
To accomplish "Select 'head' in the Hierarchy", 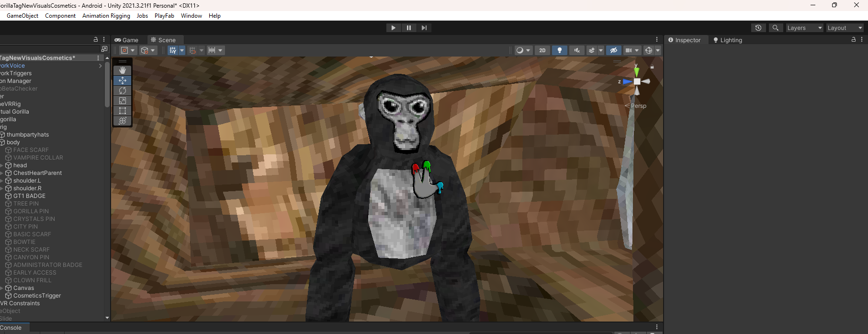I will pyautogui.click(x=20, y=165).
